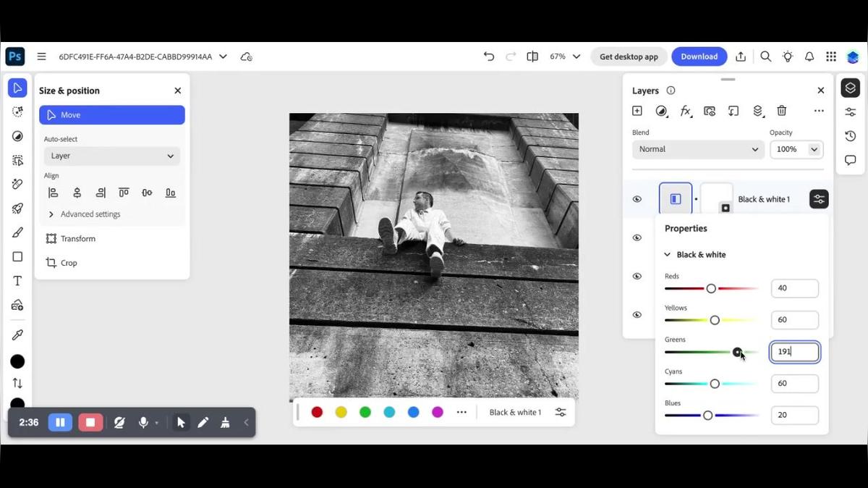
Task: Click the Reds slider handle
Action: point(711,288)
